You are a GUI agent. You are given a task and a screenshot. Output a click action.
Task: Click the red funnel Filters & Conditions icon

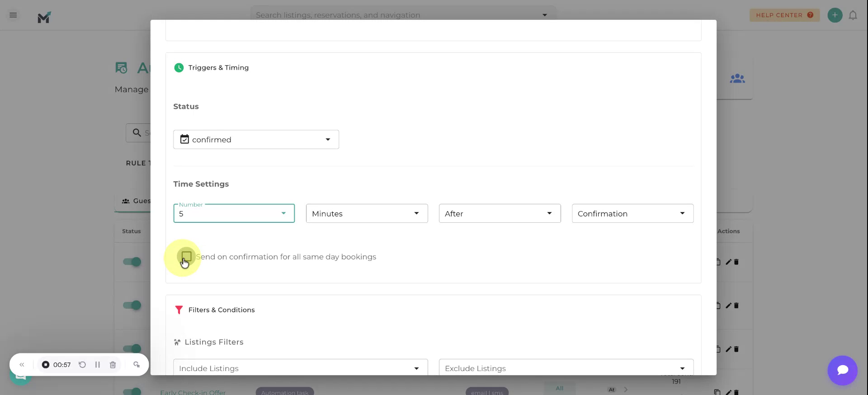[179, 310]
